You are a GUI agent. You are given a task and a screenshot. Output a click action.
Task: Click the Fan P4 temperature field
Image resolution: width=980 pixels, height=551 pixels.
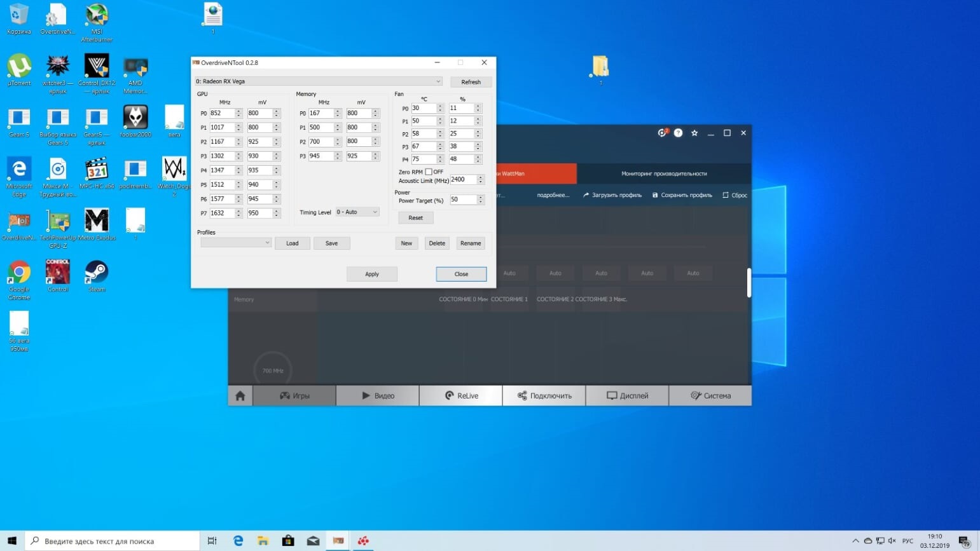pos(424,159)
